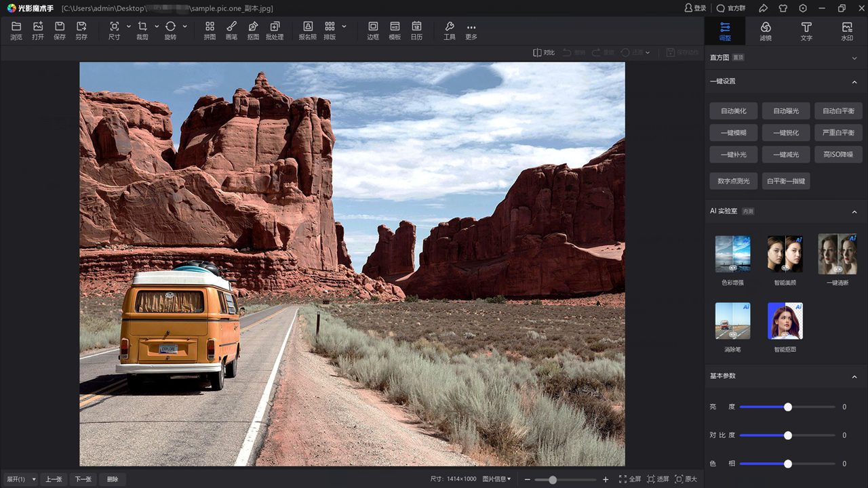Expand the 直方图 (Histogram) panel
This screenshot has width=868, height=488.
point(854,58)
